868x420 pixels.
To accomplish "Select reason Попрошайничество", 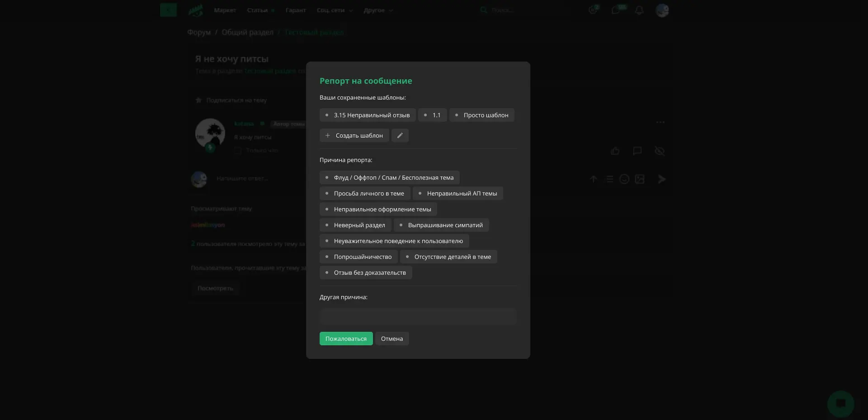I will point(359,257).
